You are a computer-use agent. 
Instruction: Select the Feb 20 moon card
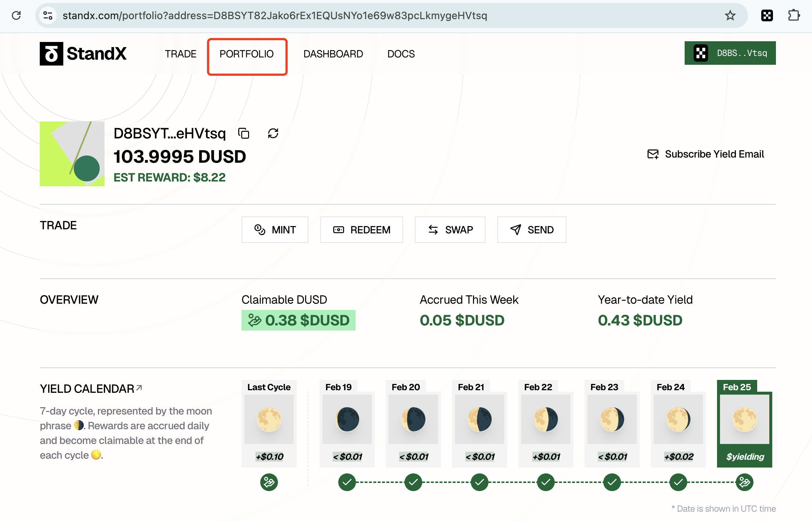pyautogui.click(x=413, y=424)
